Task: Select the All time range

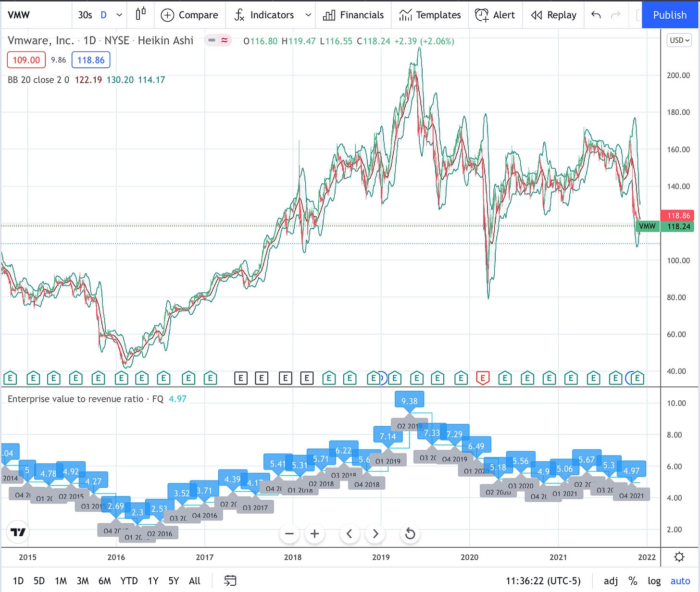Action: 195,581
